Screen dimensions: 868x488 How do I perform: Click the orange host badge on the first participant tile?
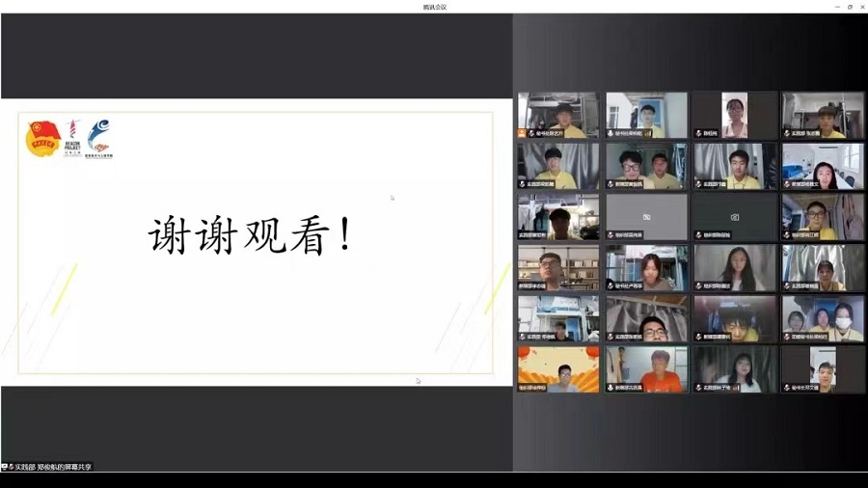coord(522,132)
